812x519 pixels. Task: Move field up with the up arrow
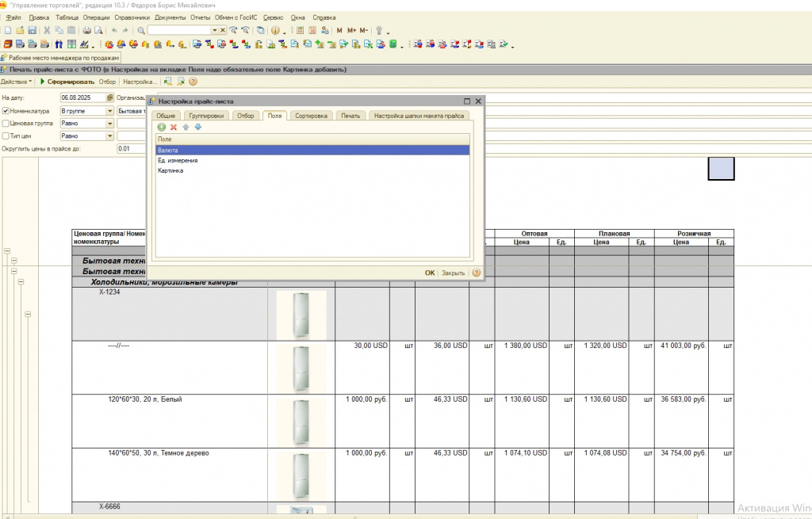pyautogui.click(x=186, y=128)
